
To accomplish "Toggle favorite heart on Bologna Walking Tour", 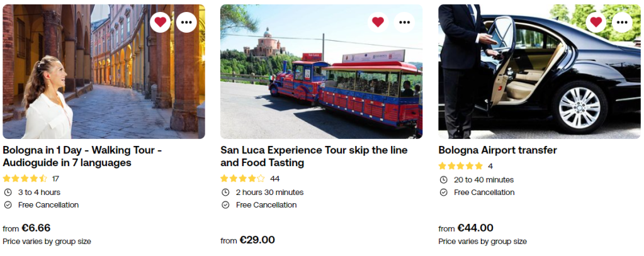I will [161, 22].
